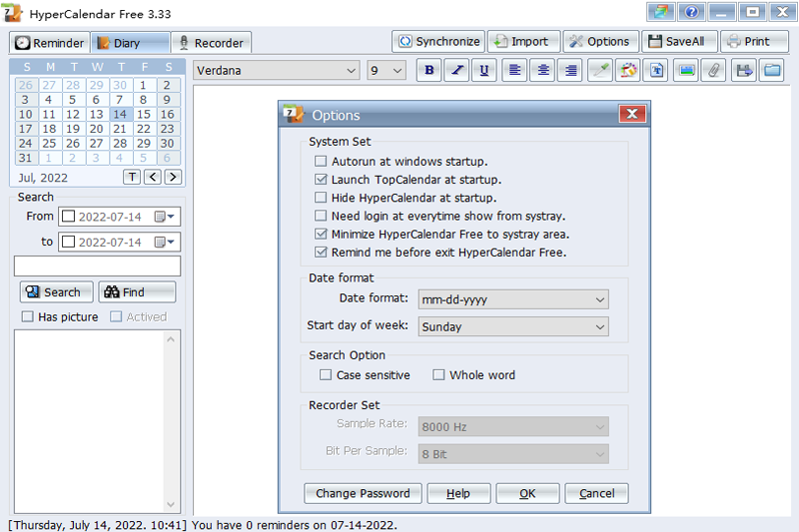Open the Verdana font dropdown
The height and width of the screenshot is (532, 799).
(276, 70)
